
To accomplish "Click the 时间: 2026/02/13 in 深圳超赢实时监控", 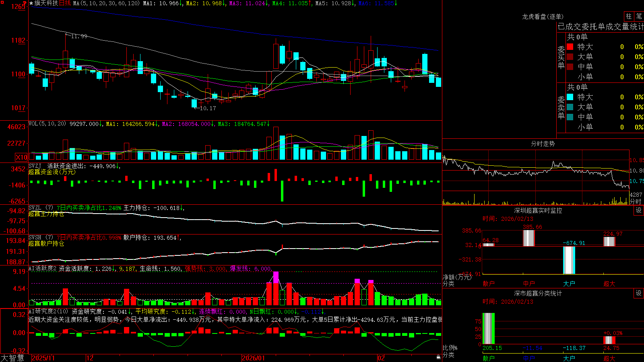I will (x=508, y=219).
